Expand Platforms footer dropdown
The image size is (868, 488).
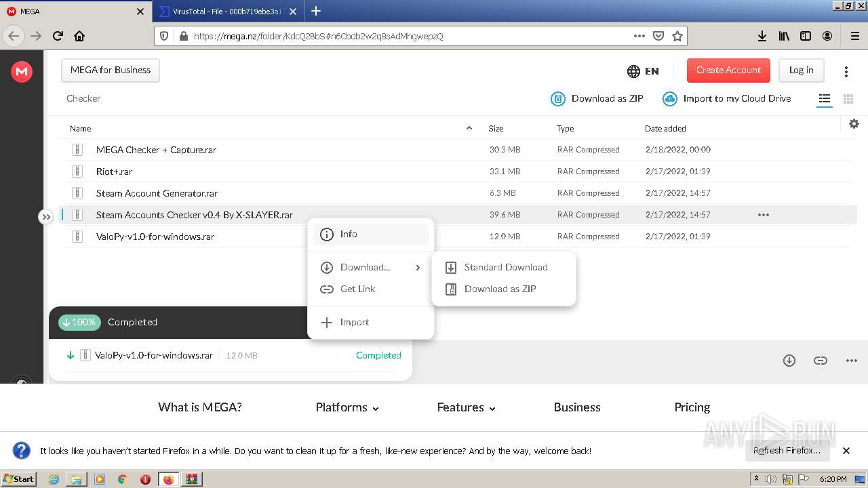click(x=347, y=407)
